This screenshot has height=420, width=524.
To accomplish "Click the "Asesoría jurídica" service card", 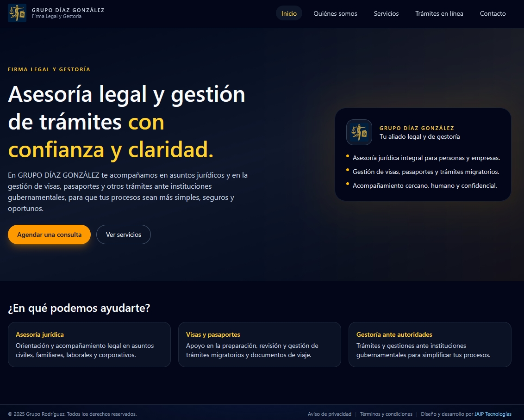I will [89, 344].
